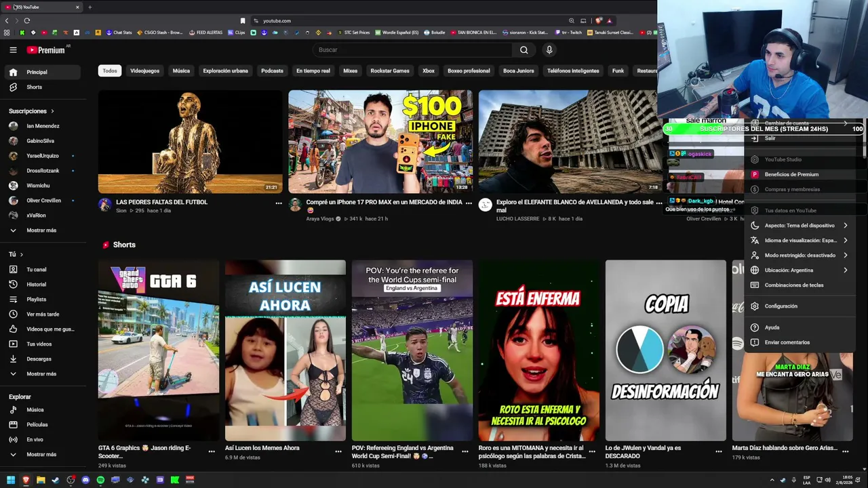Start voice search with the microphone icon
Image resolution: width=868 pixels, height=488 pixels.
pyautogui.click(x=549, y=49)
